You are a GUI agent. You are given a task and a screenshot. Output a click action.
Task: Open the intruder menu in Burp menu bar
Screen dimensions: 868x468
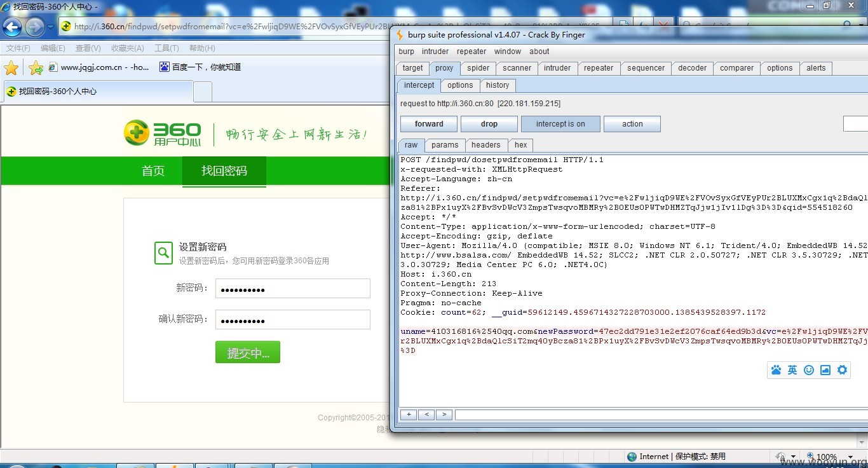[435, 52]
